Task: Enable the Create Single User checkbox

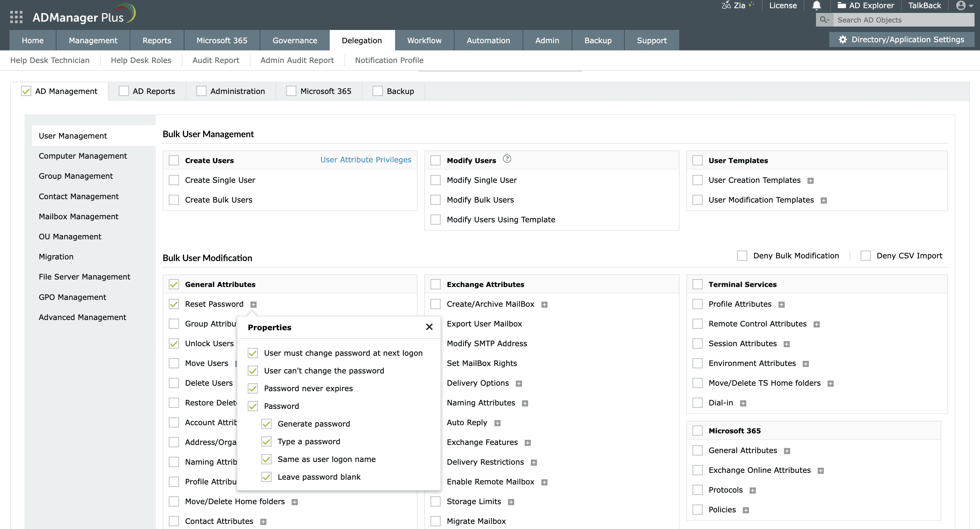Action: tap(174, 180)
